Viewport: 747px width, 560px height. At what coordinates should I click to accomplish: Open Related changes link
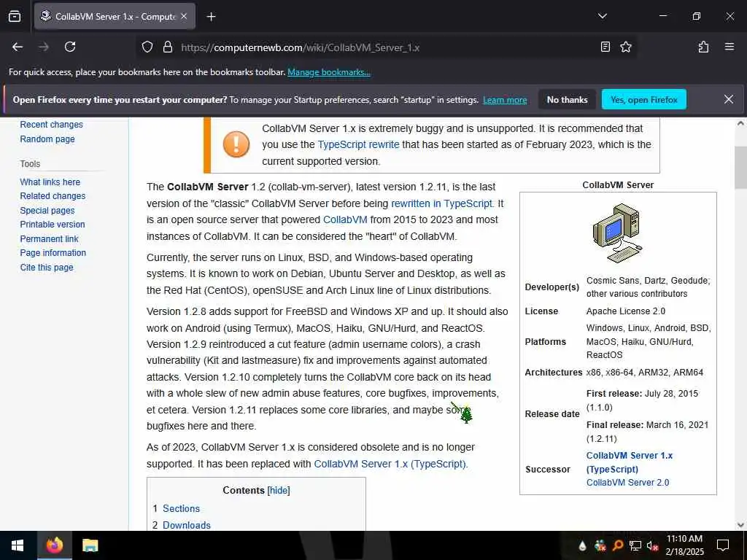pyautogui.click(x=53, y=195)
